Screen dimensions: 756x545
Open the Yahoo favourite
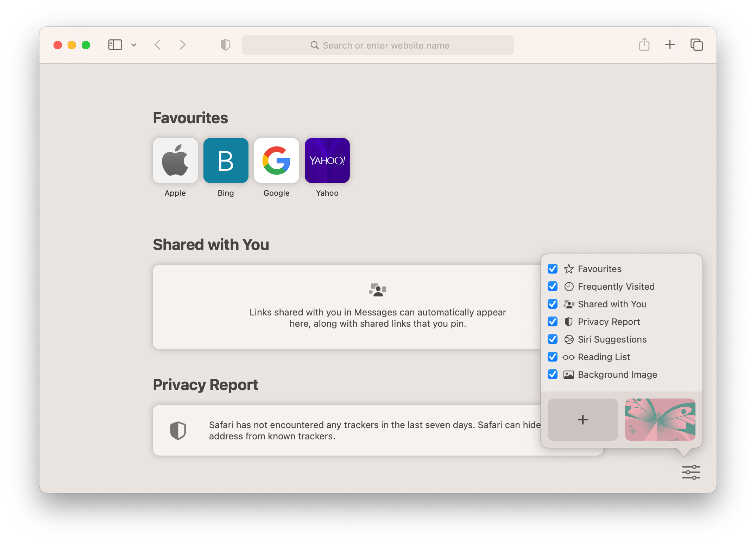coord(327,161)
